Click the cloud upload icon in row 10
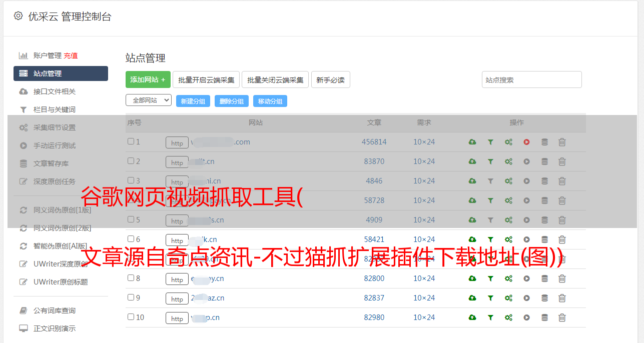 click(x=472, y=317)
